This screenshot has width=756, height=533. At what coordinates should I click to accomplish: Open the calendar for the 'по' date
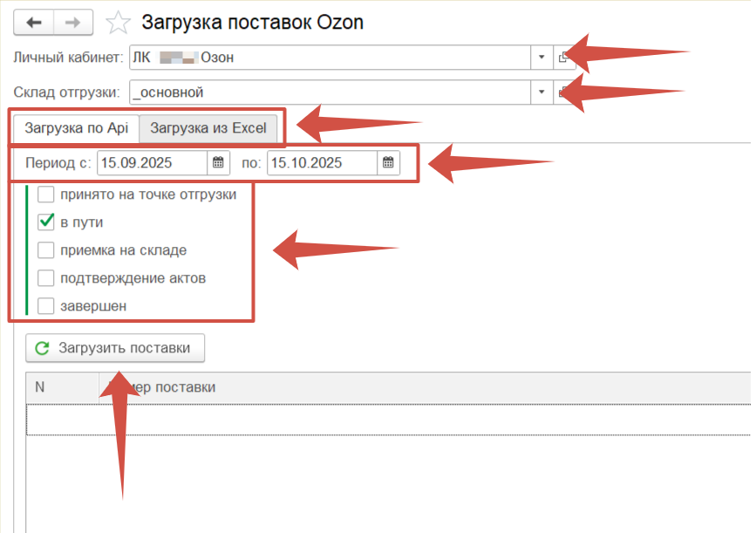coord(388,162)
